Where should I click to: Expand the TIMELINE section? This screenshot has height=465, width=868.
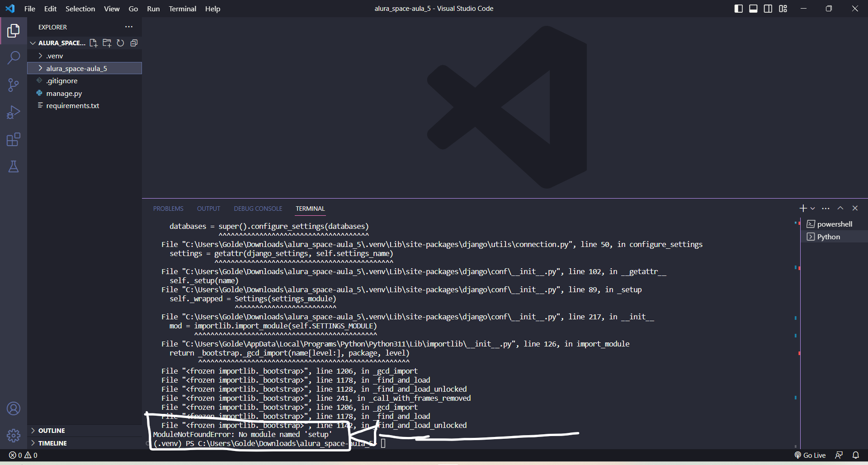pos(85,443)
